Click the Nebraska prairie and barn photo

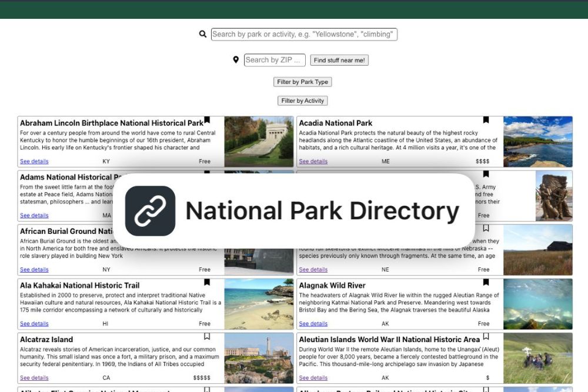tap(538, 250)
